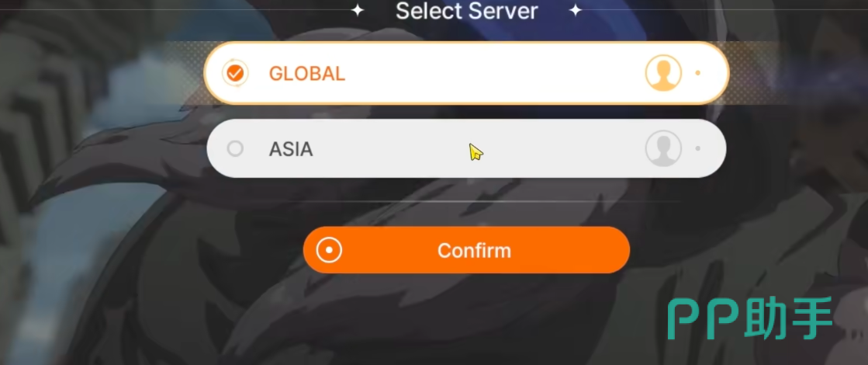Open the orange avatar icon on GLOBAL row
868x365 pixels.
click(663, 73)
